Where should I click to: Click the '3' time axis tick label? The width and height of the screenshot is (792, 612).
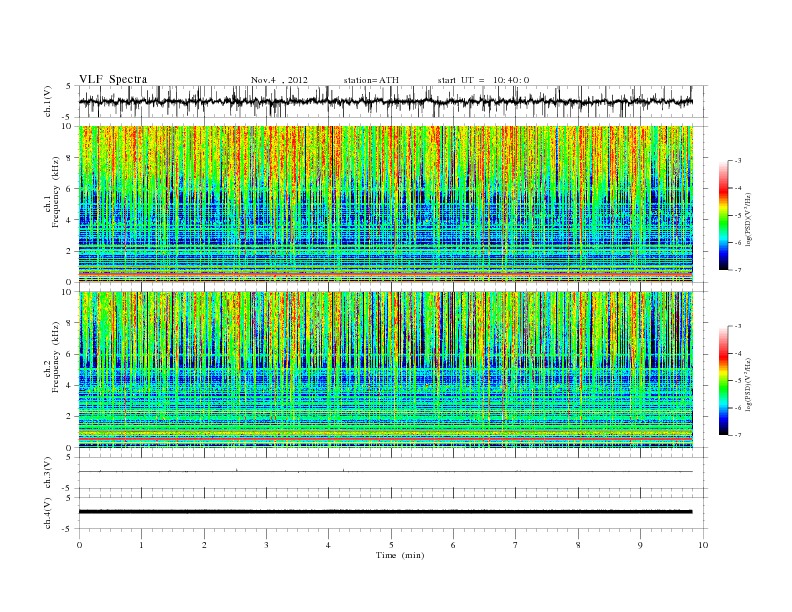pos(266,545)
